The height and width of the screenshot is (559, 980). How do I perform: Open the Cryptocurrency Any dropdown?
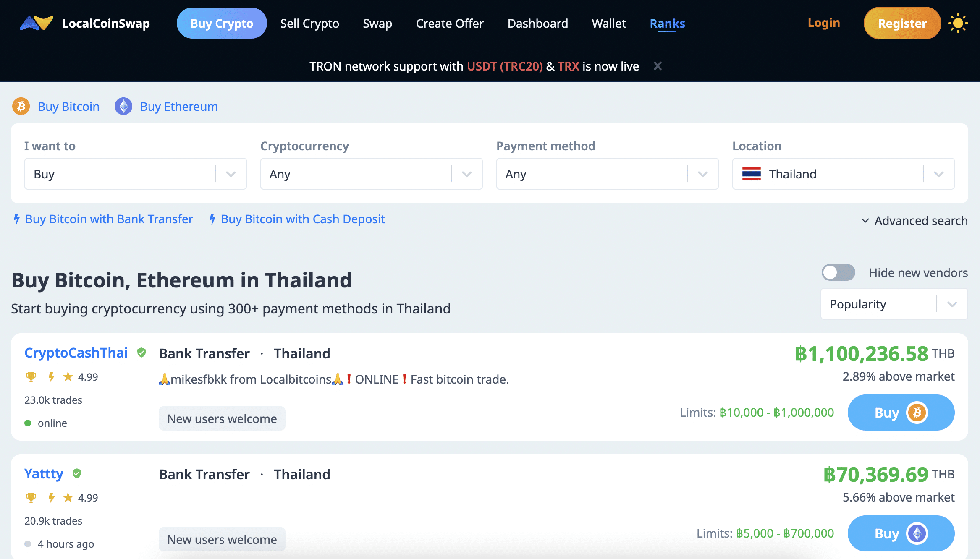371,174
